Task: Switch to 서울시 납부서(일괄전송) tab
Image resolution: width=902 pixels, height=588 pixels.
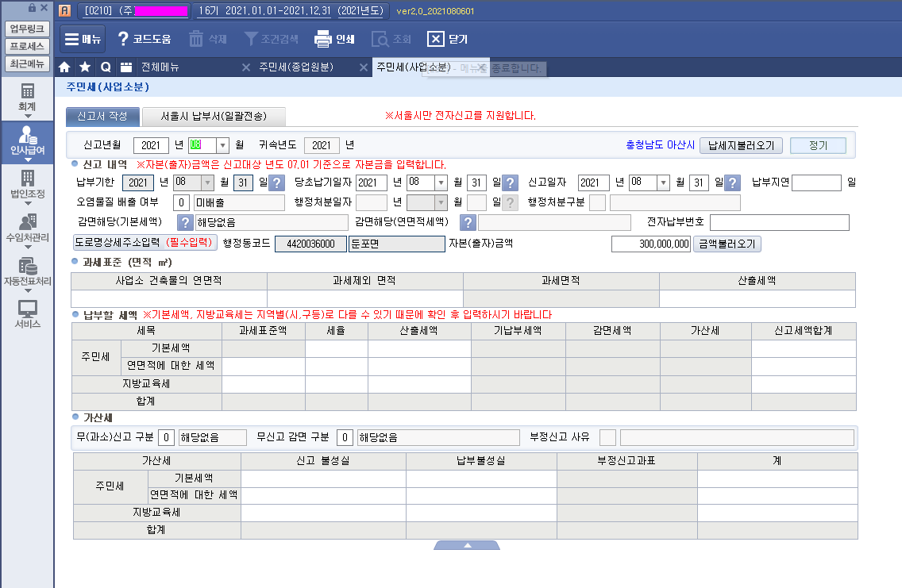Action: [214, 116]
